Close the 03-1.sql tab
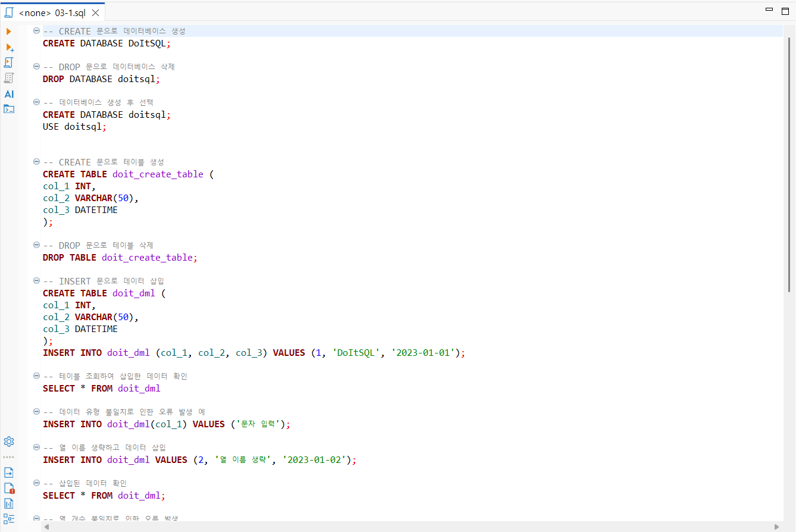 (x=95, y=12)
